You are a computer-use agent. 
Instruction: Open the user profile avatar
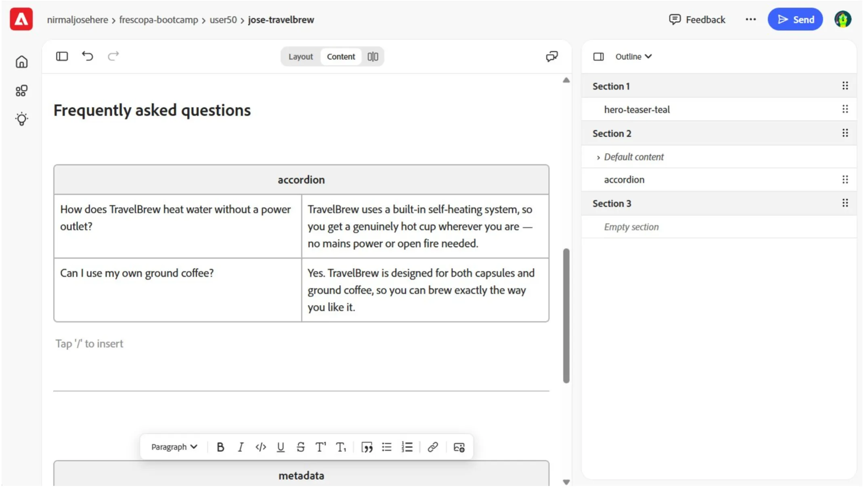844,19
